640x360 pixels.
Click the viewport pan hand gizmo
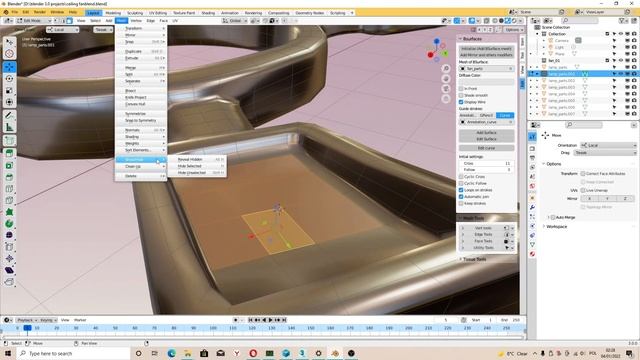point(446,79)
